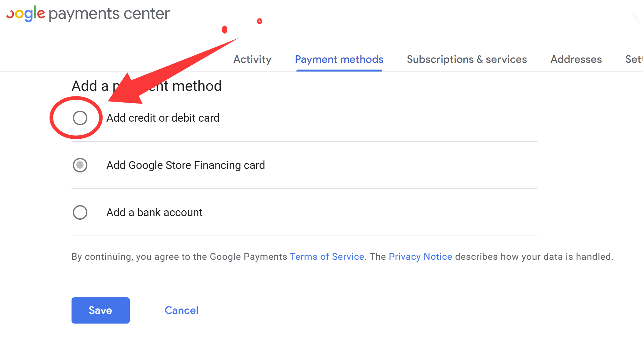Click 'Add Google Store Financing card' text
The image size is (643, 364).
click(185, 165)
